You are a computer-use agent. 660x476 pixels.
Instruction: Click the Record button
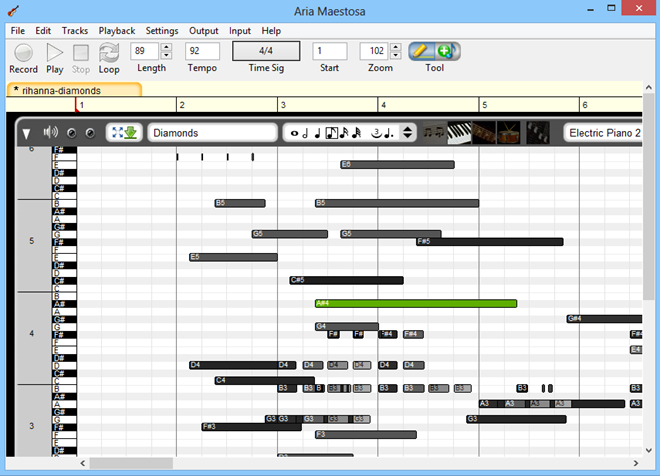23,53
